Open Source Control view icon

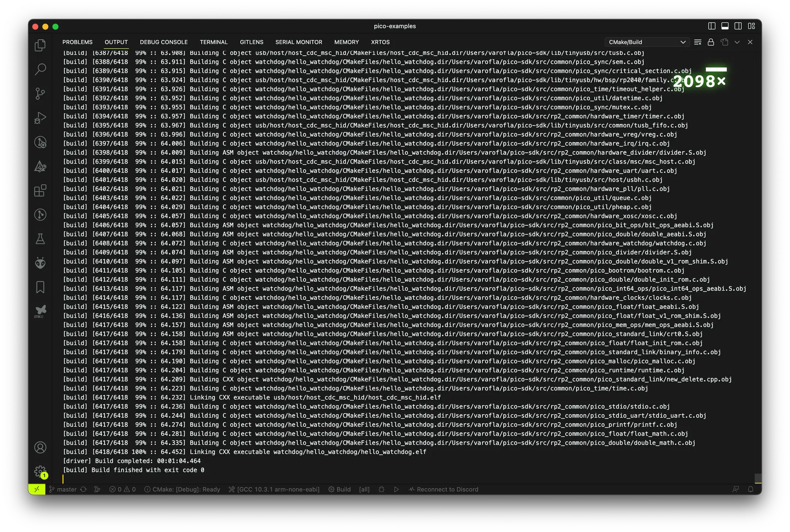(x=40, y=94)
